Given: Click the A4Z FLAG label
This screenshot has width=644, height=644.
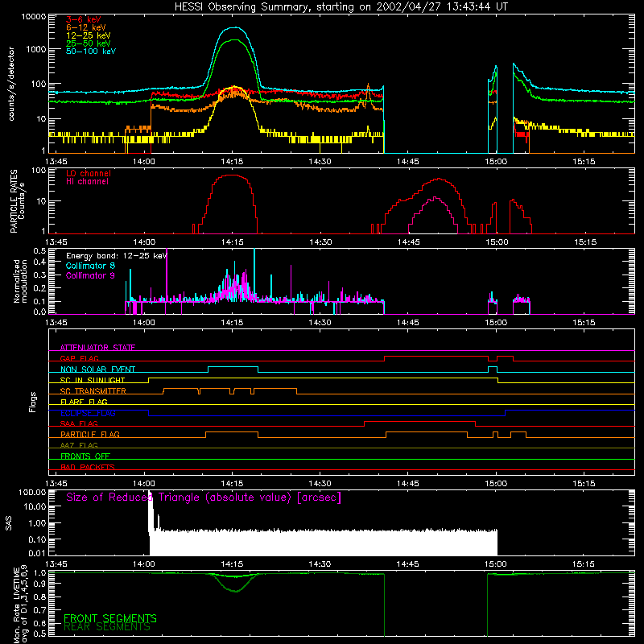Looking at the screenshot, I should 79,445.
